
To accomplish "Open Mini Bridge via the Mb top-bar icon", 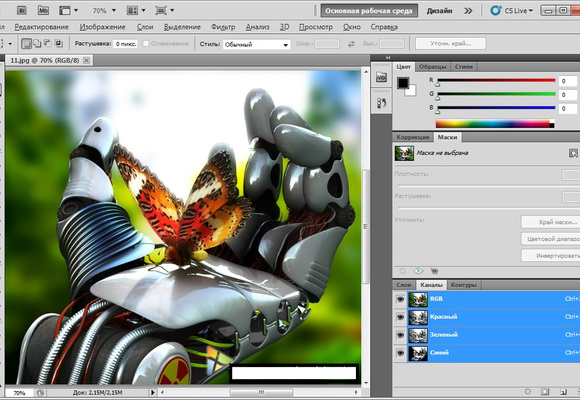I will (x=43, y=10).
